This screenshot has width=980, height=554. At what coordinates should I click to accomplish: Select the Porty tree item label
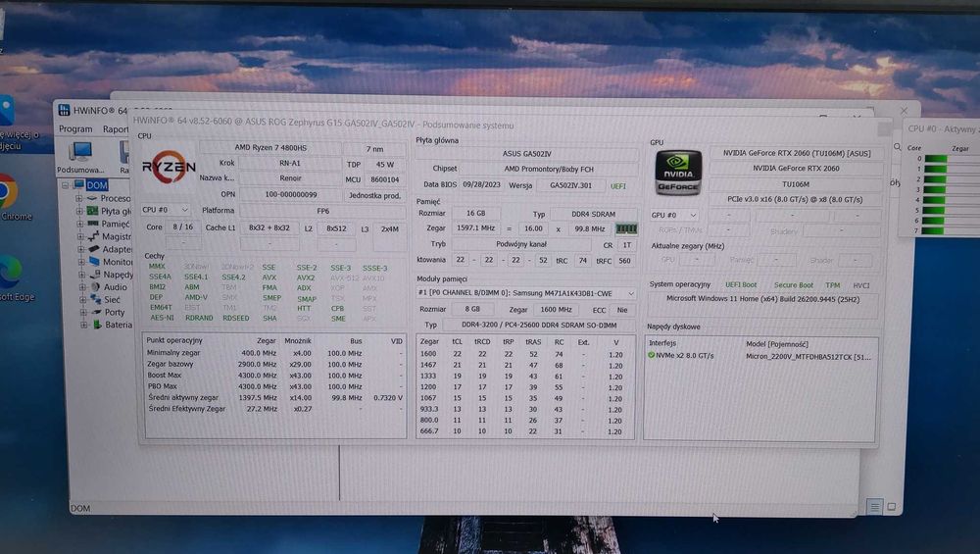(x=115, y=312)
